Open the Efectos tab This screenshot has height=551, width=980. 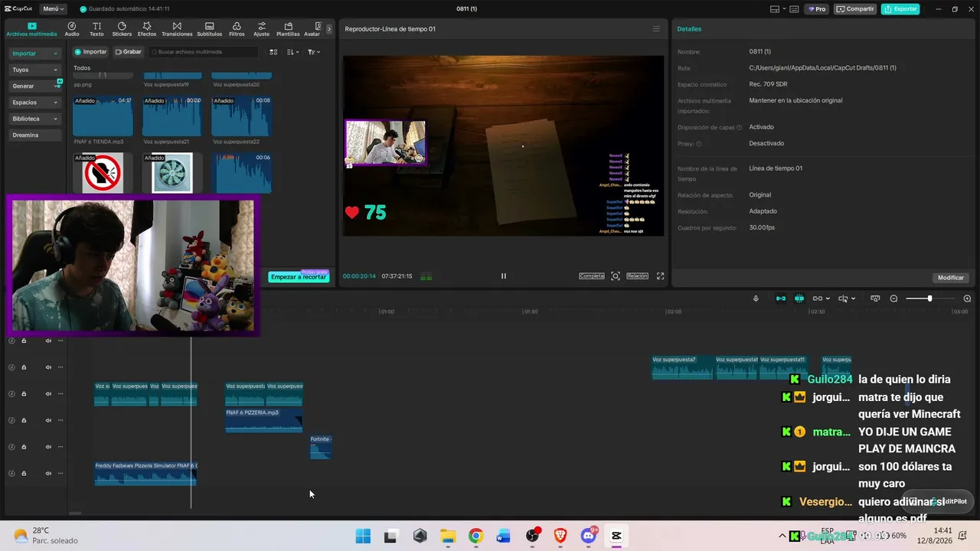coord(147,29)
